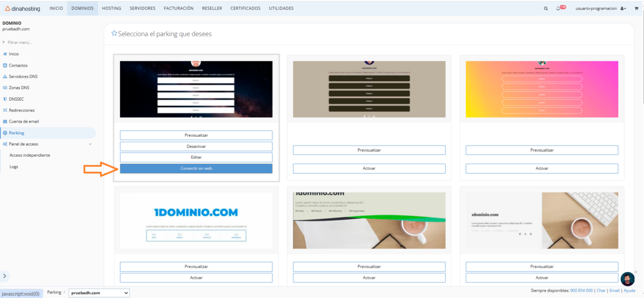Image resolution: width=644 pixels, height=298 pixels.
Task: Click Convertir en web button
Action: pyautogui.click(x=196, y=168)
